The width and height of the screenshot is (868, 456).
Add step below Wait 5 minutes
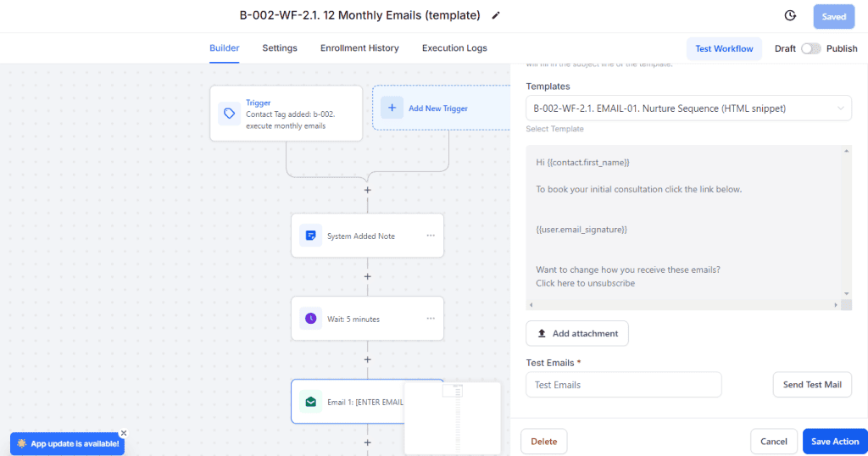pyautogui.click(x=368, y=359)
